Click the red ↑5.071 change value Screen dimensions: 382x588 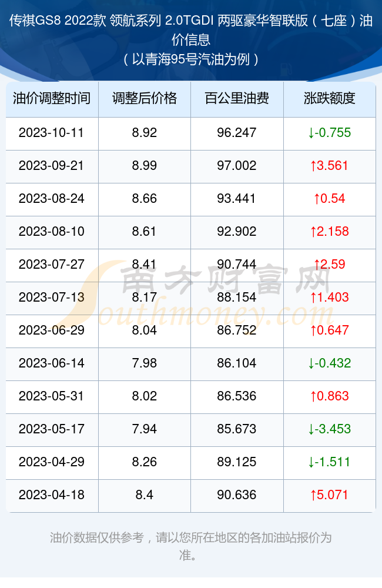point(330,495)
